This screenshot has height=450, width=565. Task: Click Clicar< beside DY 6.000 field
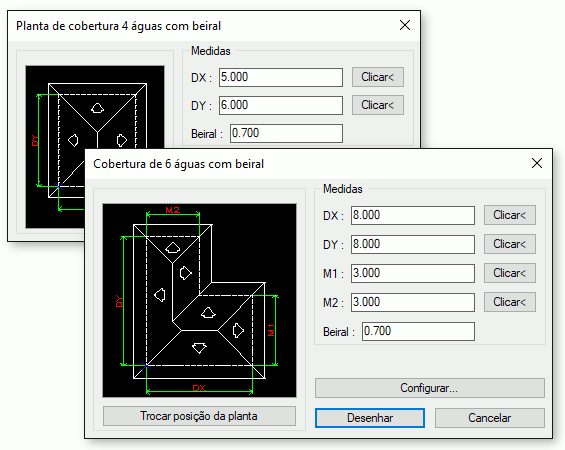click(x=378, y=105)
